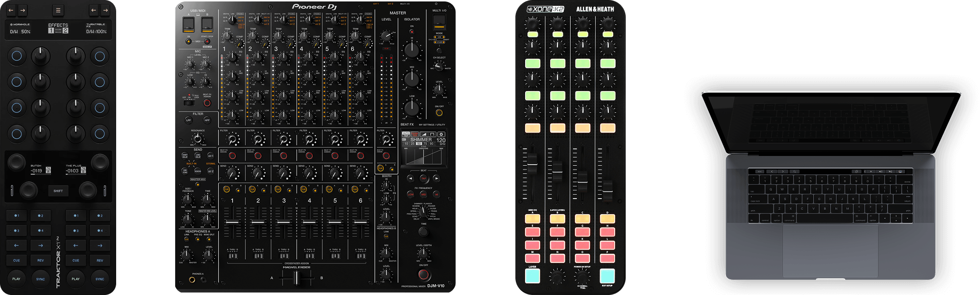Tap the TAP tempo button

pos(423,178)
